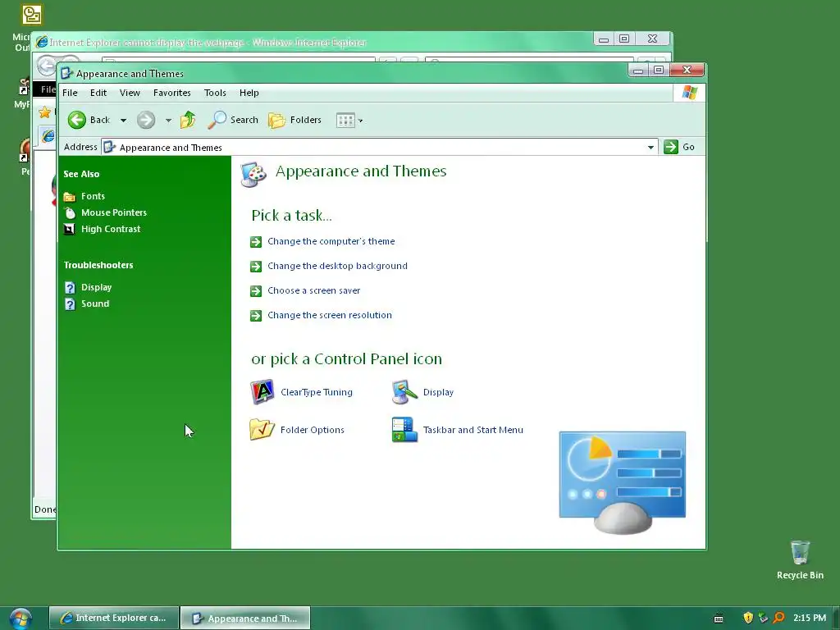
Task: Click the Address bar field
Action: pos(379,147)
